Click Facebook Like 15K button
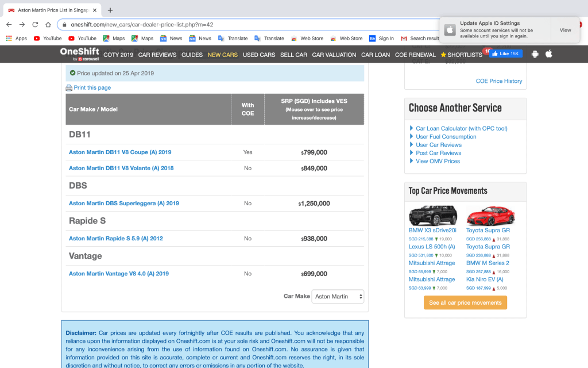The height and width of the screenshot is (368, 588). (x=505, y=54)
